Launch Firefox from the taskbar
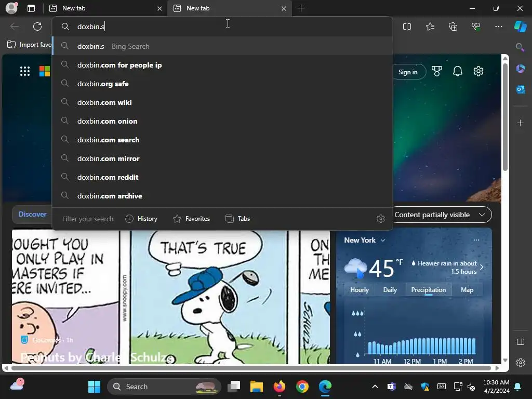The image size is (532, 399). point(279,387)
